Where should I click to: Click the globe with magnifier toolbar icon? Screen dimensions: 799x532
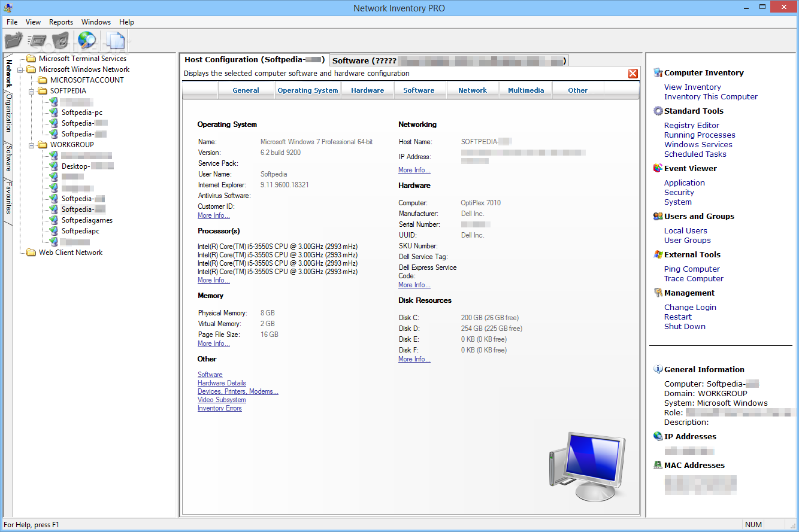tap(87, 41)
